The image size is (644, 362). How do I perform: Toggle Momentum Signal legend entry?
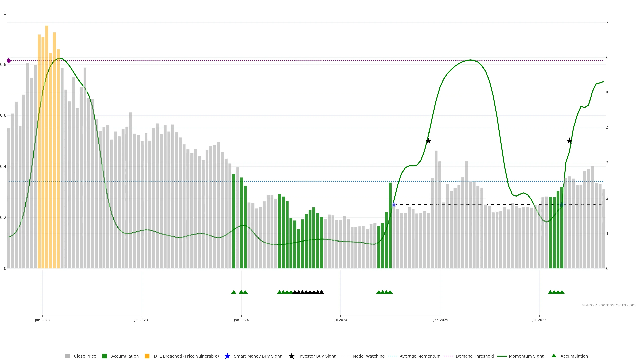[527, 356]
